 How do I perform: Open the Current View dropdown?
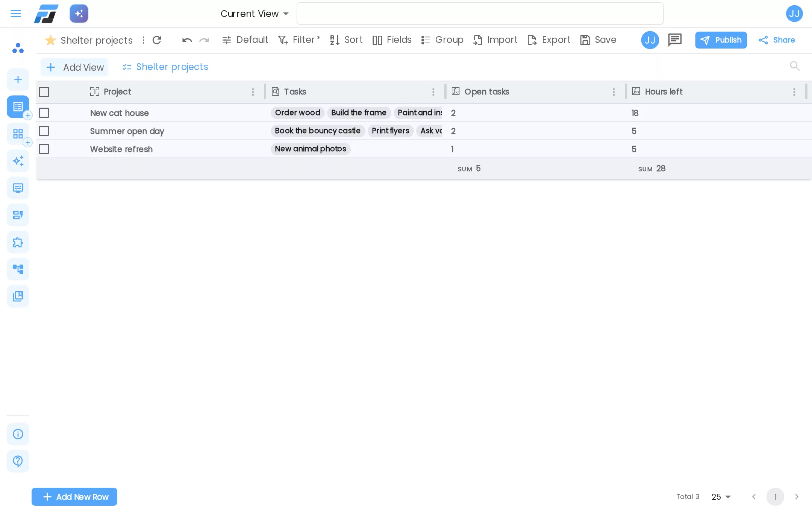tap(255, 14)
